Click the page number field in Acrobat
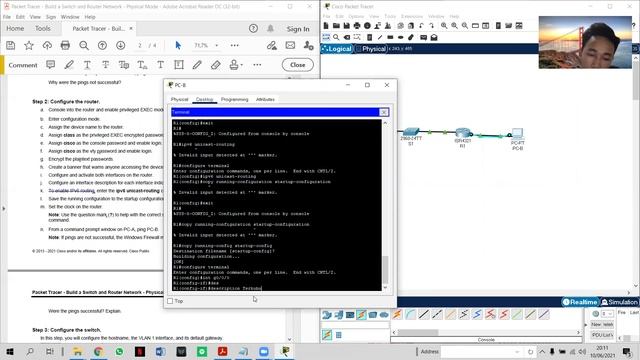The image size is (640, 360). [140, 45]
